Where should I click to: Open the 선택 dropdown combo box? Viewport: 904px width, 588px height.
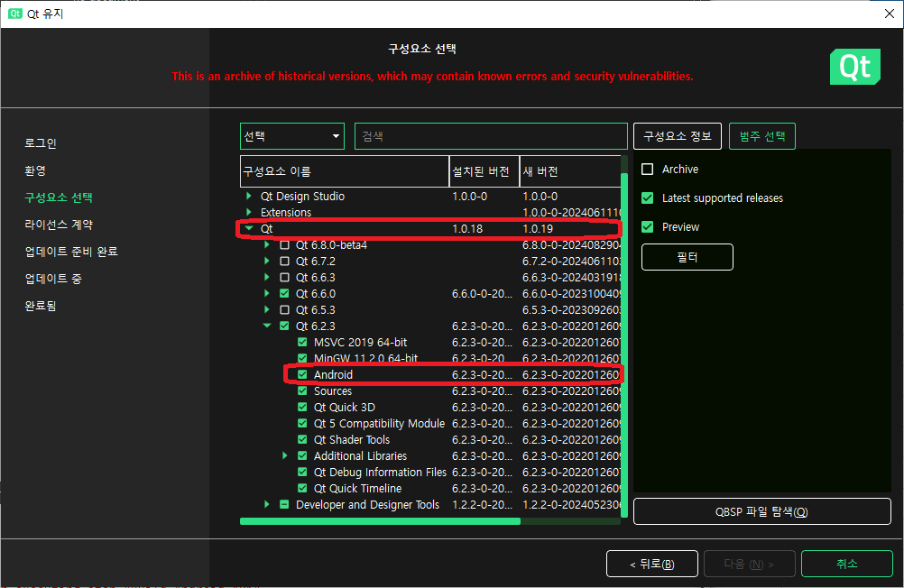click(292, 136)
